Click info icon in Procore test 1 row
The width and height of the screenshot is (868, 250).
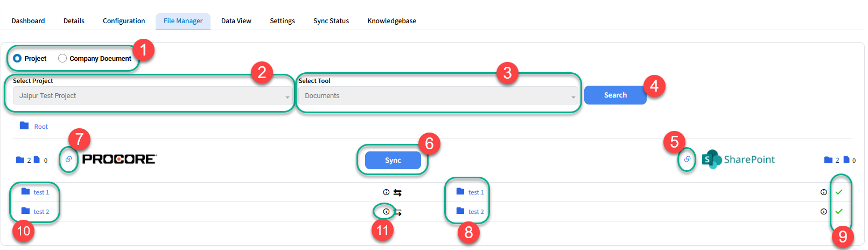click(x=386, y=192)
